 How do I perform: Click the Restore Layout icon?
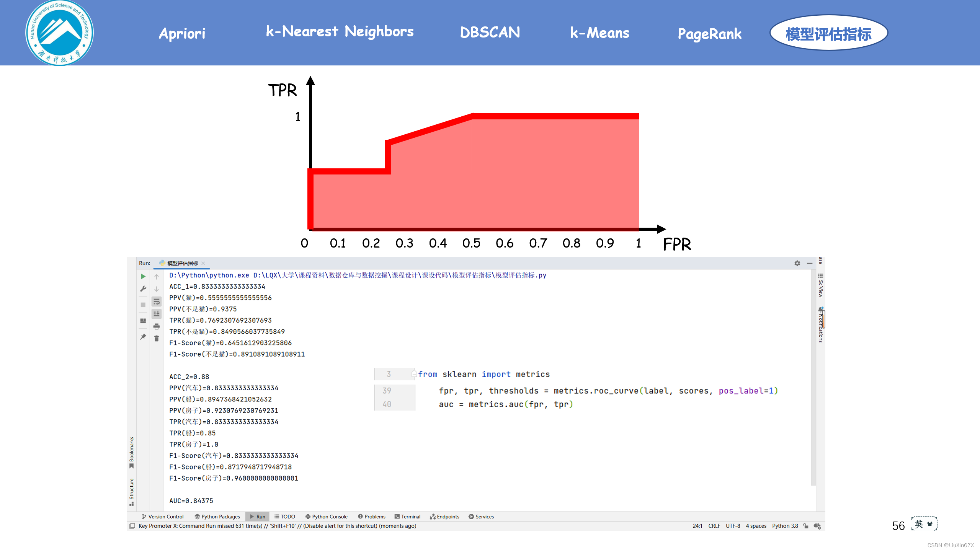tap(143, 321)
